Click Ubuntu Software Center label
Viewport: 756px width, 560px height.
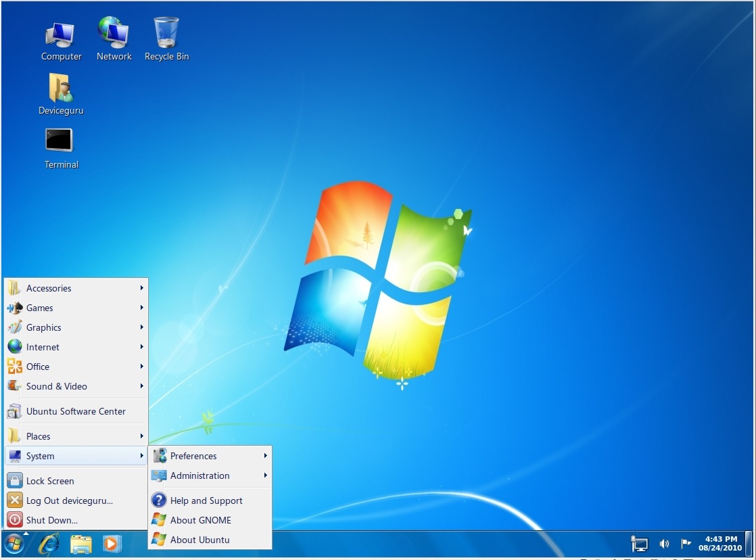(x=76, y=411)
